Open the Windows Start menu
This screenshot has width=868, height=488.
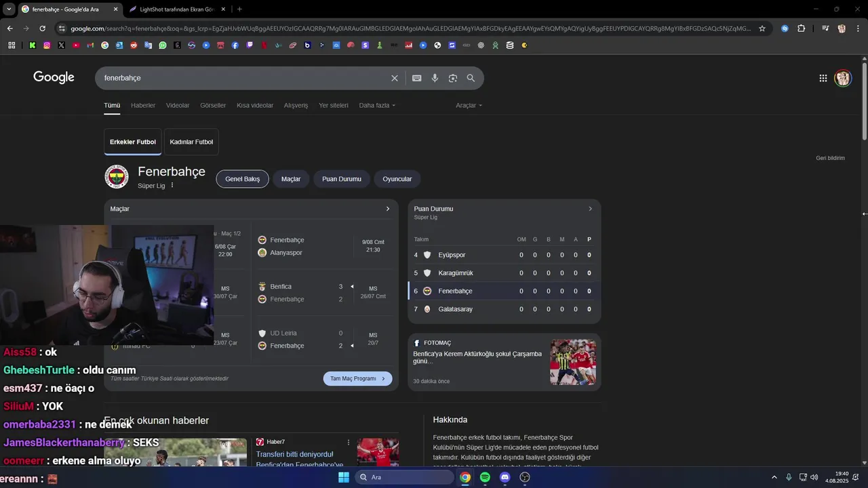click(344, 477)
